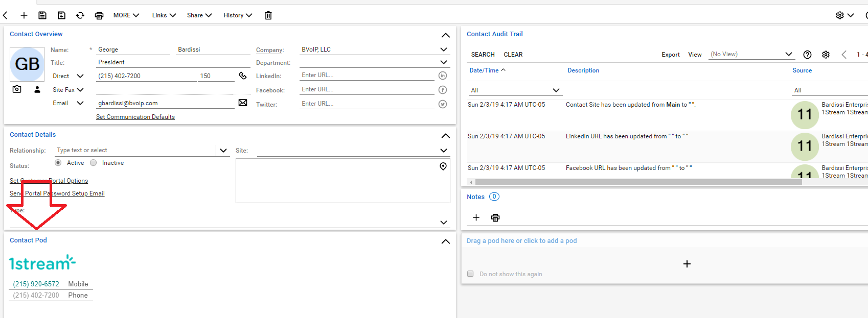The height and width of the screenshot is (318, 868).
Task: Print the notes list
Action: coord(495,217)
